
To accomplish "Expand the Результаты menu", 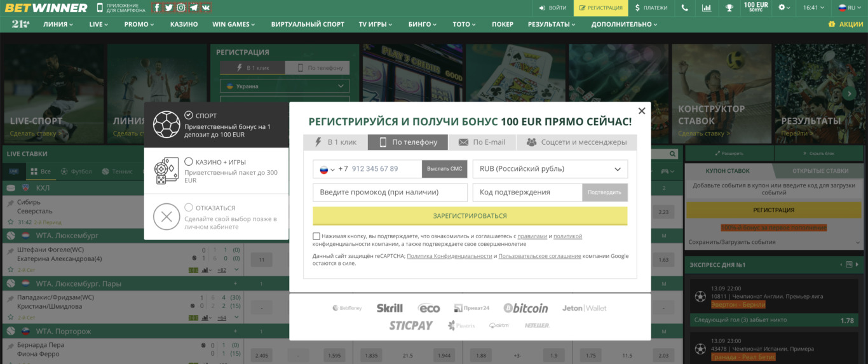I will click(552, 24).
